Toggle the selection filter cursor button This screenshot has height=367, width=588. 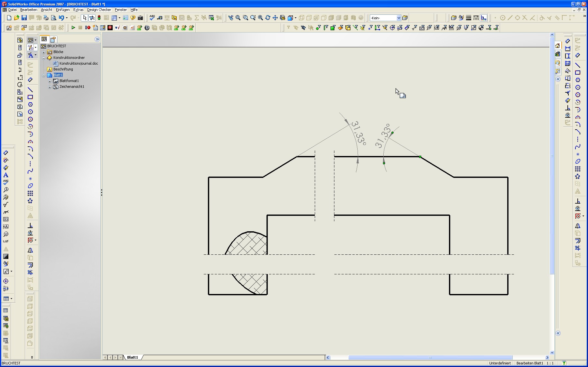pyautogui.click(x=92, y=18)
